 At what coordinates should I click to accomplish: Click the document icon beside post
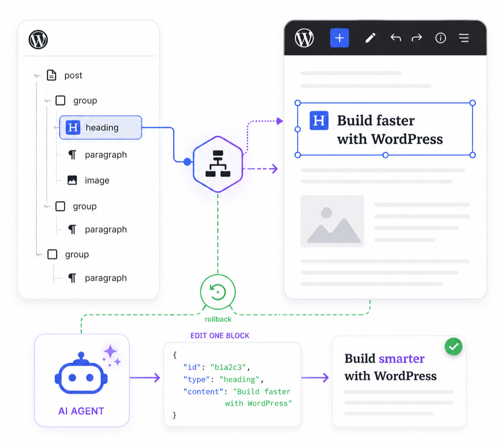(51, 75)
